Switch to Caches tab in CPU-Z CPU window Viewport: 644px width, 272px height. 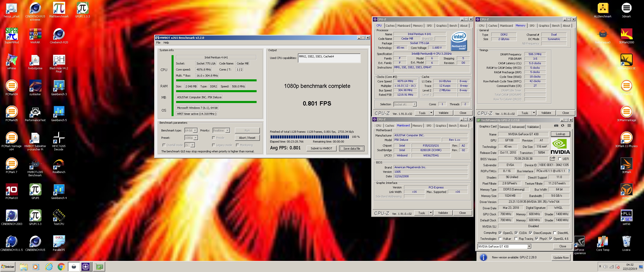390,26
